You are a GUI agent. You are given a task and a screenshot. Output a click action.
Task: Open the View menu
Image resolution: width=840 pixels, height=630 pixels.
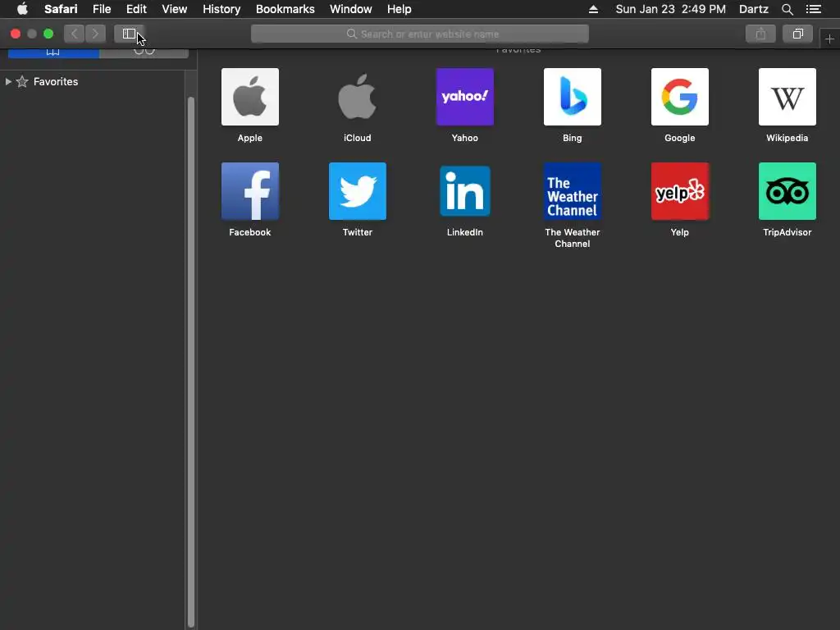pos(175,9)
